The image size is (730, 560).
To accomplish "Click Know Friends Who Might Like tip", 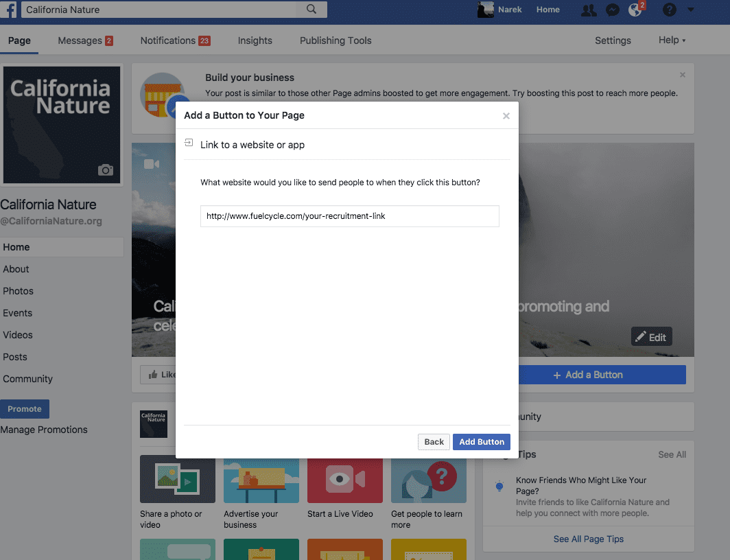I will click(581, 485).
